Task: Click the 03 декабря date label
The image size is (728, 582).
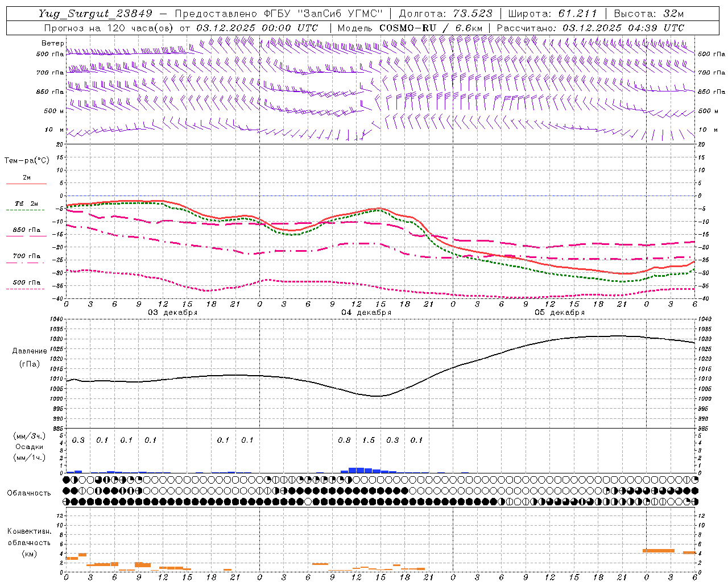Action: coord(173,313)
